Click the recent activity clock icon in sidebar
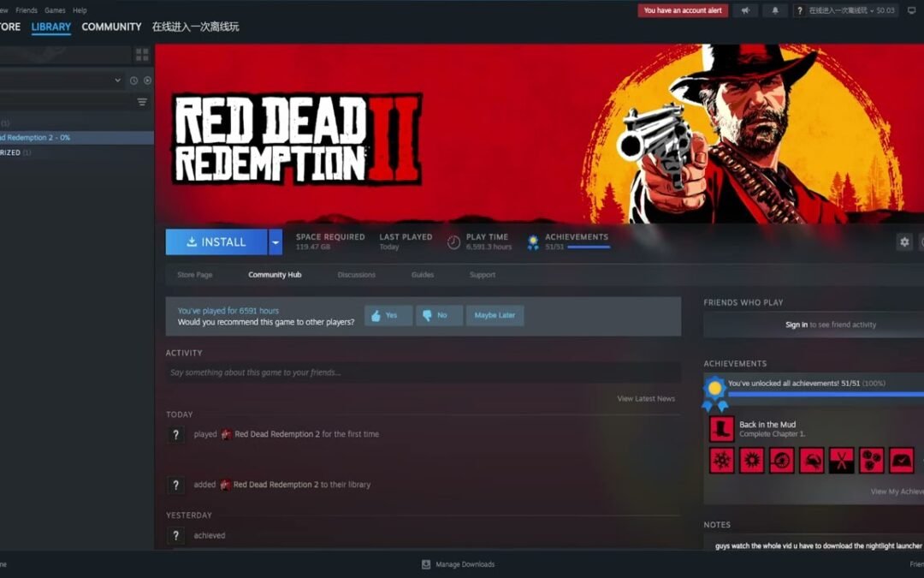The width and height of the screenshot is (924, 578). [x=133, y=80]
